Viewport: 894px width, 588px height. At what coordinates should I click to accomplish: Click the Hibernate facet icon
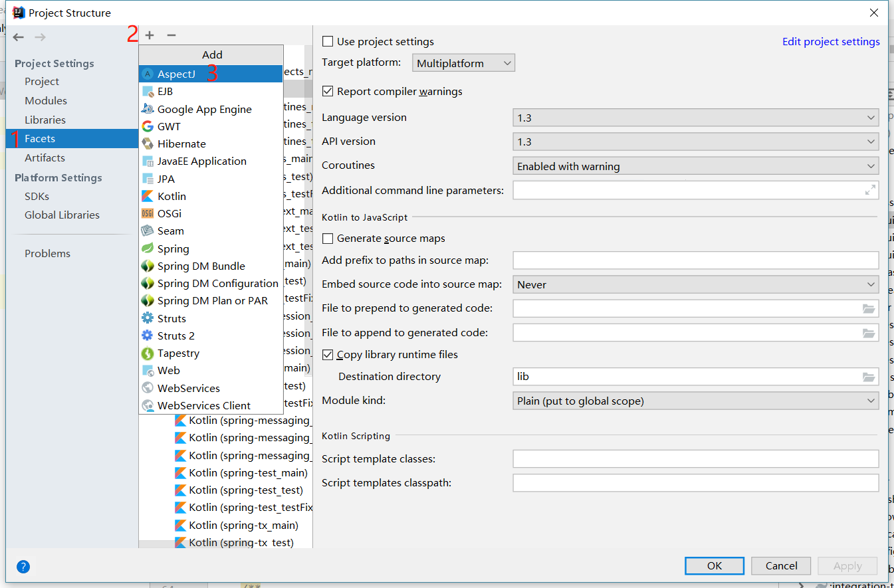148,144
